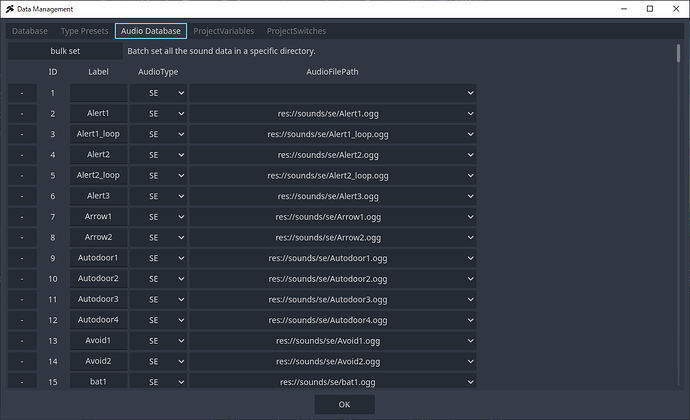This screenshot has width=690, height=420.
Task: Open the AudioType dropdown for Autodoor3
Action: click(x=158, y=299)
